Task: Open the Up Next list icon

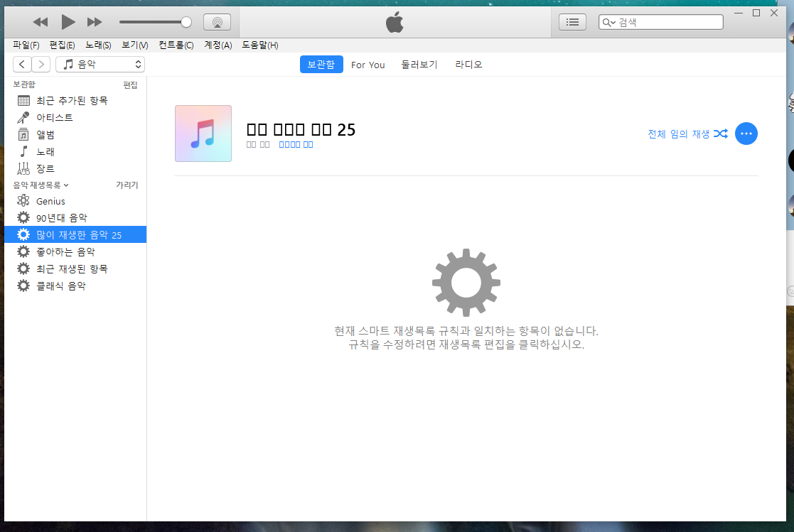Action: [572, 22]
